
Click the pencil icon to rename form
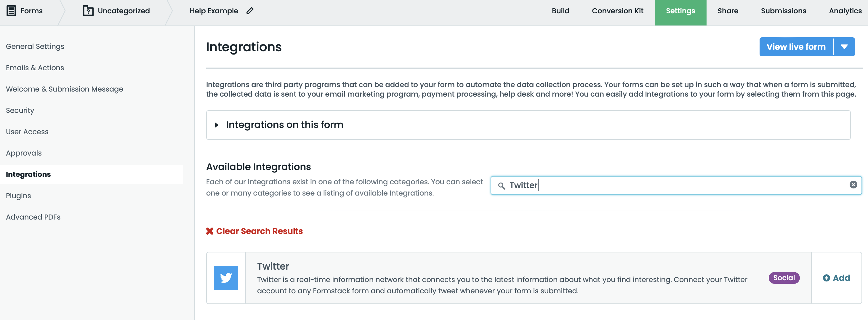[250, 11]
